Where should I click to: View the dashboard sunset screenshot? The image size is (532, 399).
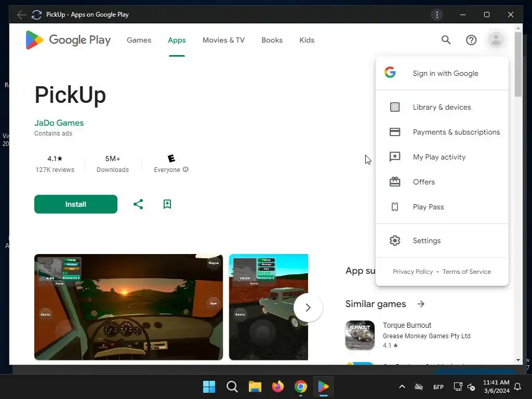click(129, 307)
